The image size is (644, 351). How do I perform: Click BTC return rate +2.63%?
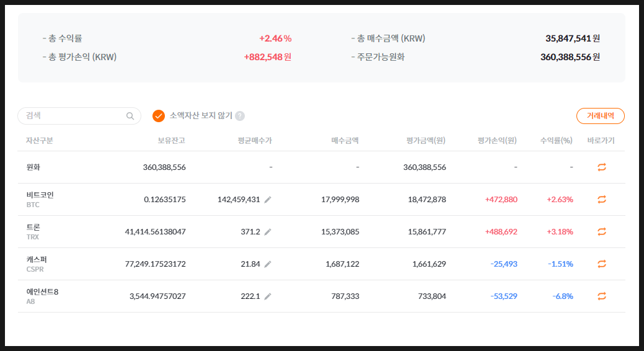(560, 199)
